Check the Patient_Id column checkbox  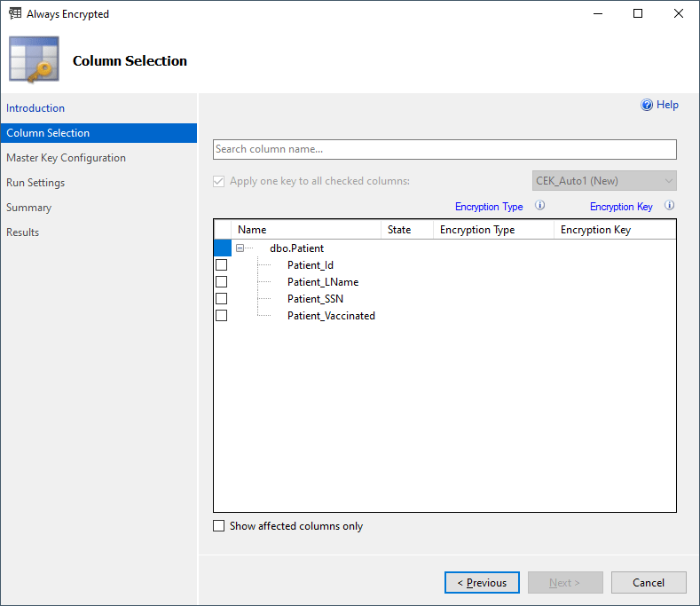coord(222,265)
